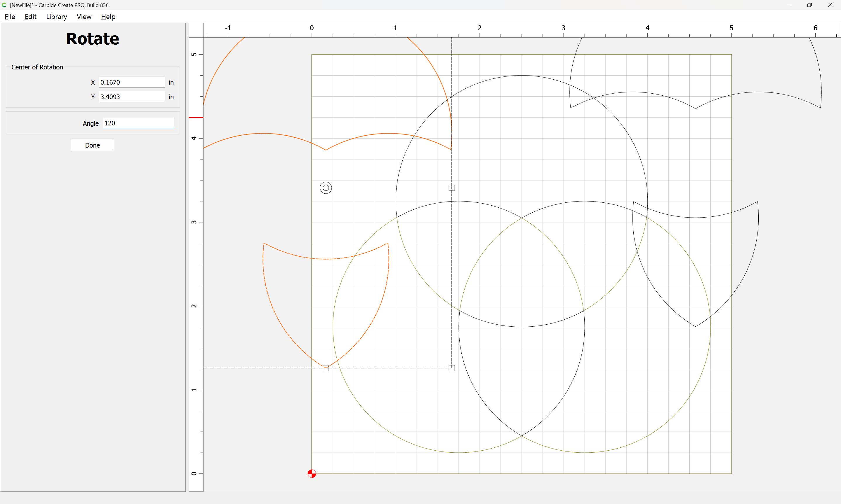841x504 pixels.
Task: Click the Carbide Create app icon in title bar
Action: point(4,5)
